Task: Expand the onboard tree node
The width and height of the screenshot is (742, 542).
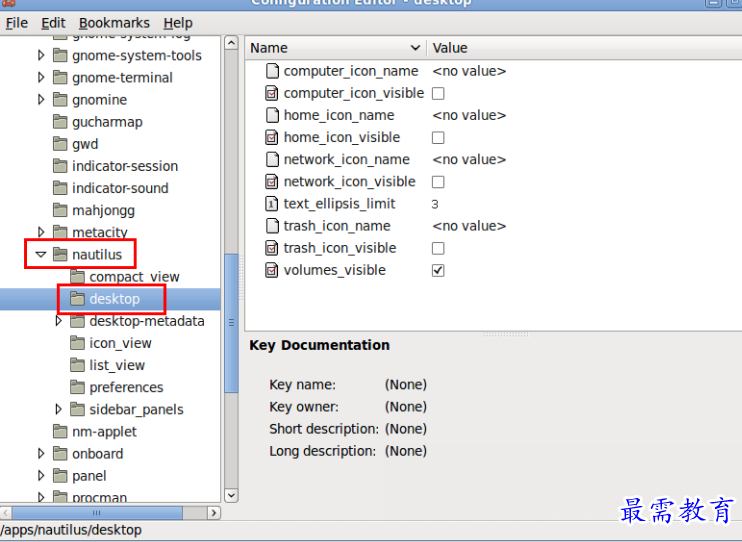Action: pyautogui.click(x=41, y=453)
